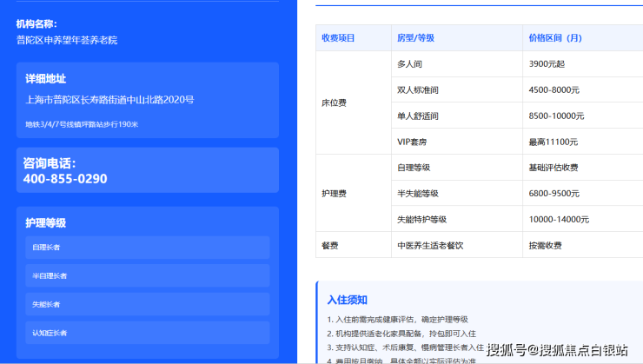The height and width of the screenshot is (364, 643).
Task: Click notice item 2 about 适老化家具配备
Action: tap(401, 334)
